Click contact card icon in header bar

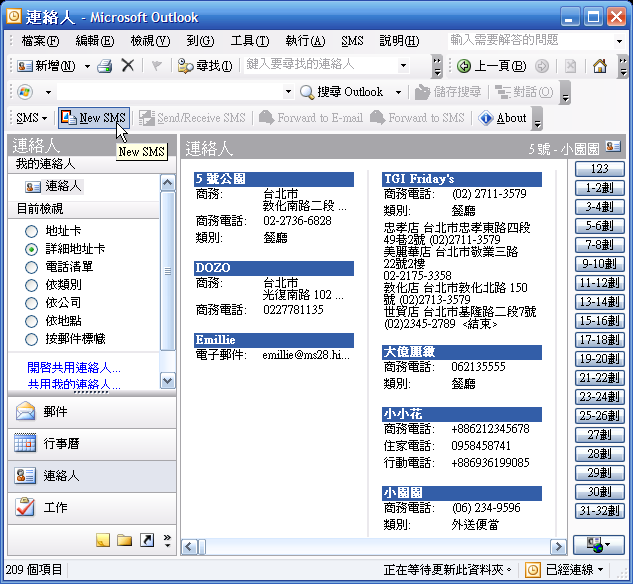point(613,146)
